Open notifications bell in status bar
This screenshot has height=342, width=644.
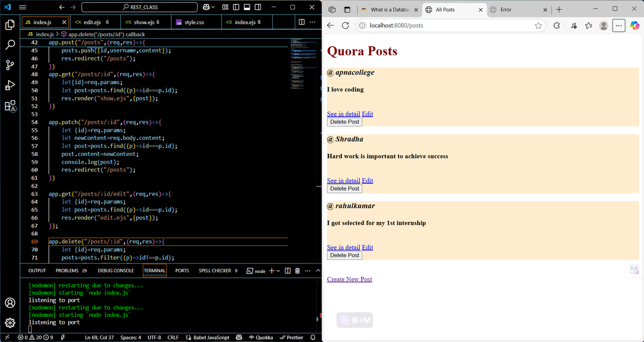click(x=313, y=337)
